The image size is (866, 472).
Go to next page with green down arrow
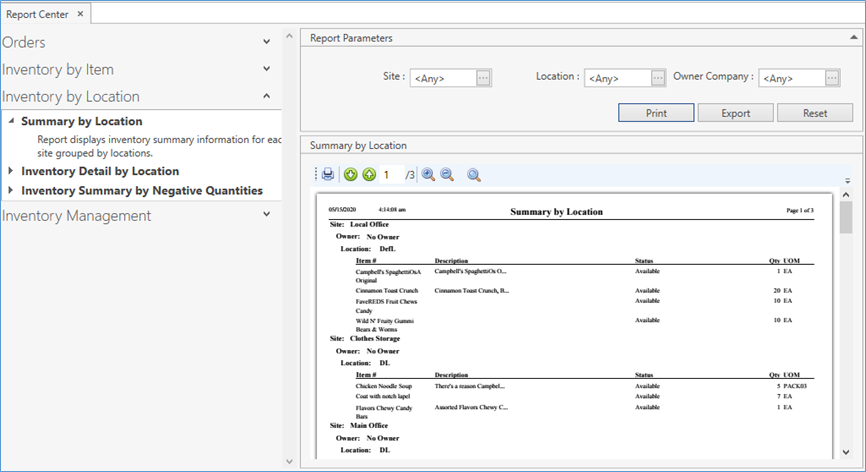[351, 175]
